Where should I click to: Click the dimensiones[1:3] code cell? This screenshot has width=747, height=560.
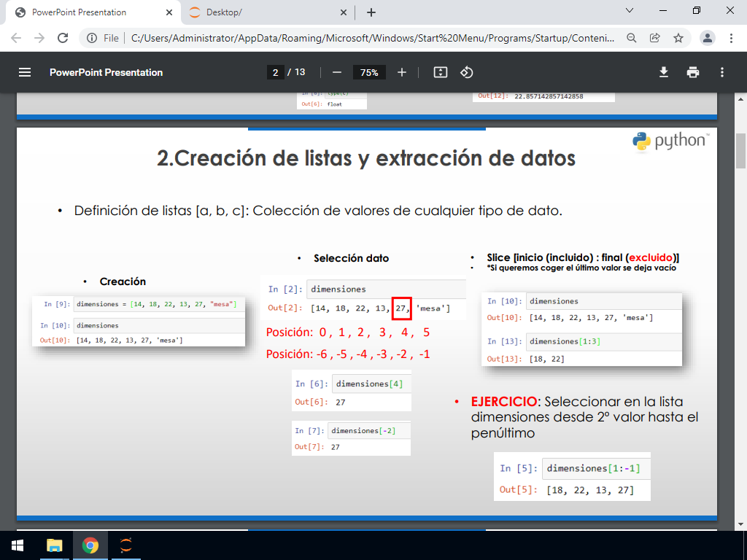603,341
